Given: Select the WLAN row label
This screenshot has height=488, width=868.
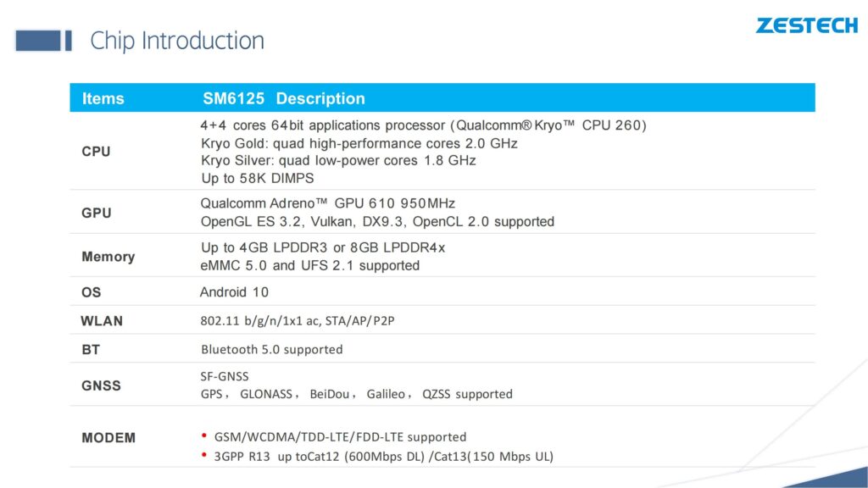Looking at the screenshot, I should pos(102,321).
